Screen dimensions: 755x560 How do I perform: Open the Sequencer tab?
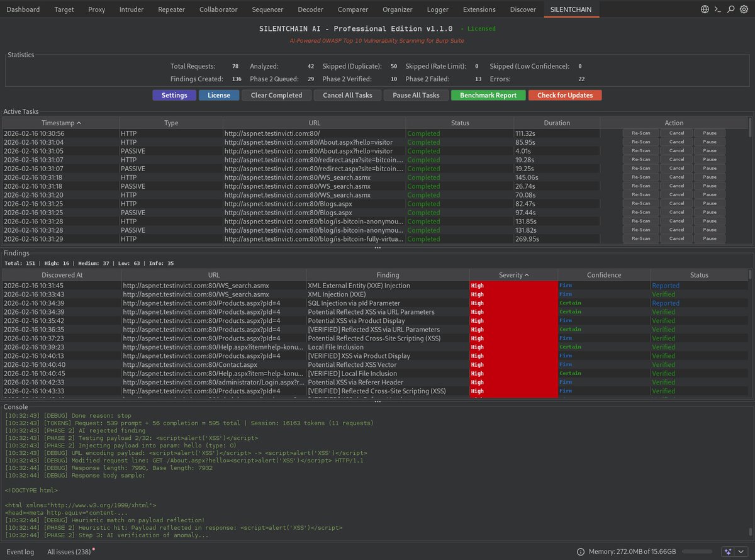click(267, 9)
